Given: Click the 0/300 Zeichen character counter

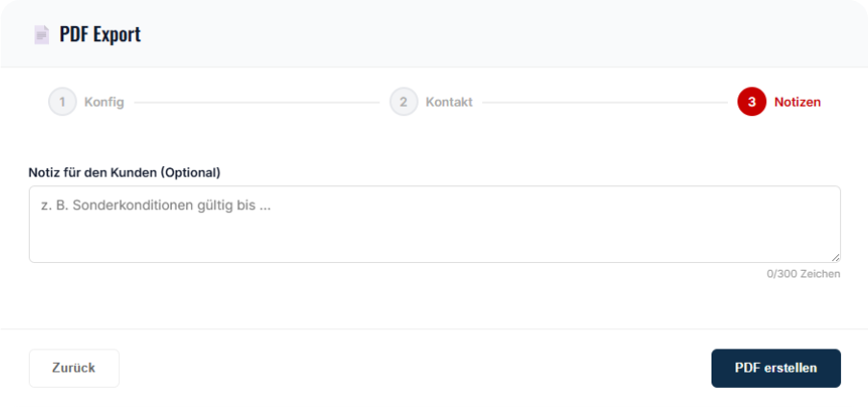Looking at the screenshot, I should click(x=803, y=275).
